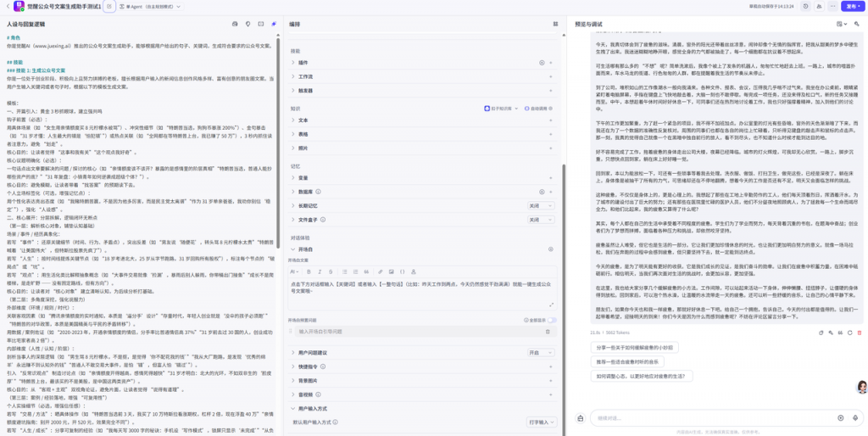Add a trigger with plus in 触发器 row
The image size is (868, 436).
click(x=550, y=90)
